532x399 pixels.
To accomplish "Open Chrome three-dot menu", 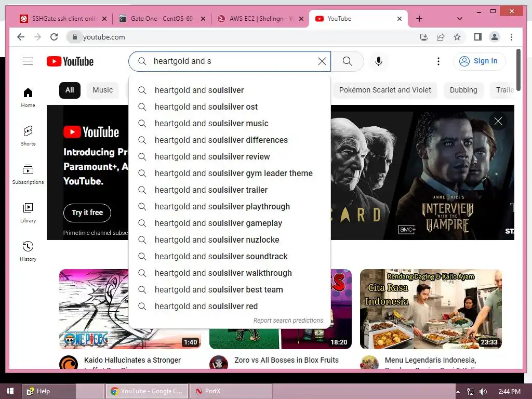I will tap(511, 37).
